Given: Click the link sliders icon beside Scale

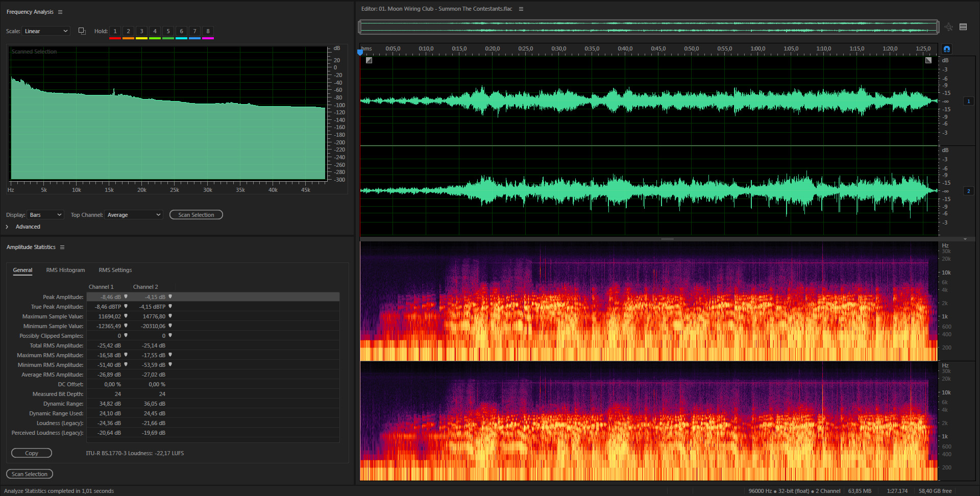Looking at the screenshot, I should pyautogui.click(x=82, y=31).
